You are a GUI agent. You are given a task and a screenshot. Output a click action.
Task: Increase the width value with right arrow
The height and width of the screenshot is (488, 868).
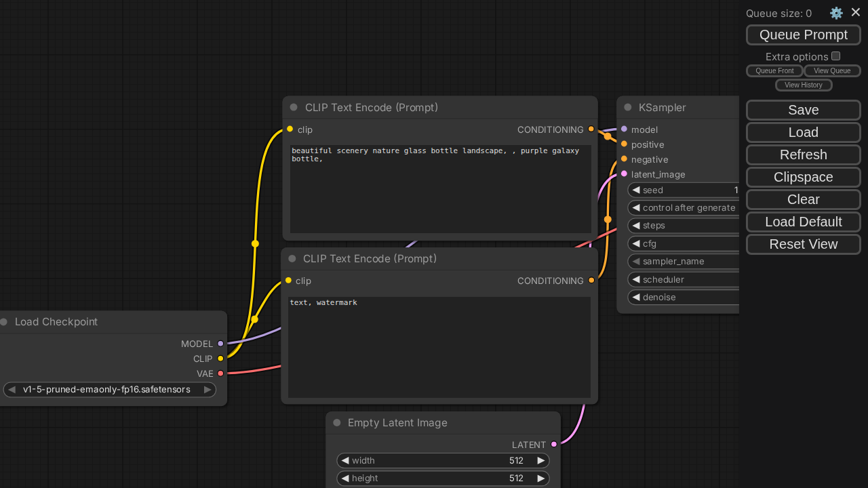pos(540,460)
